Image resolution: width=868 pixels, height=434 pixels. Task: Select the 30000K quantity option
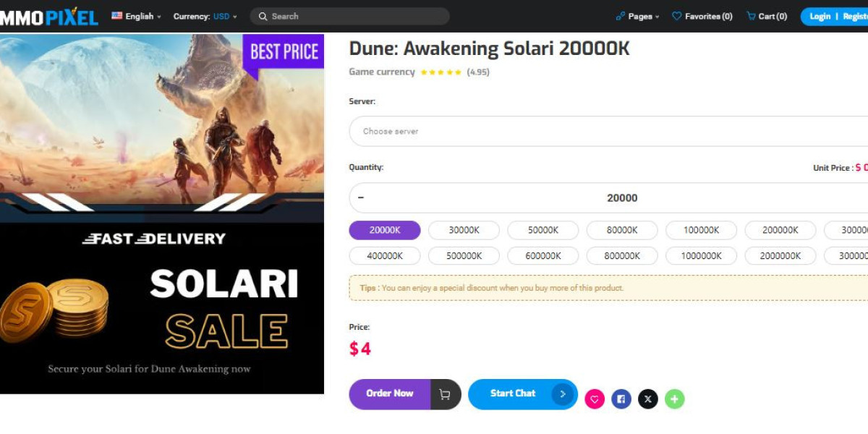tap(464, 230)
